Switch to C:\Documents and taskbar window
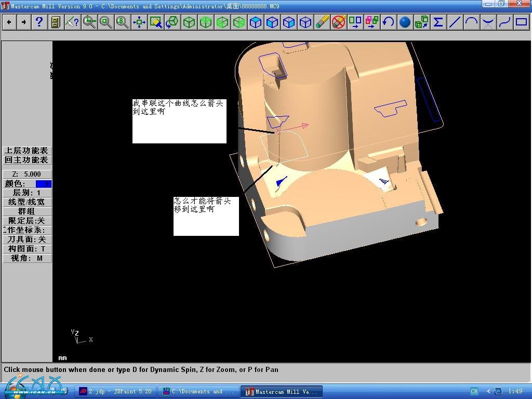The image size is (532, 399). [x=197, y=392]
